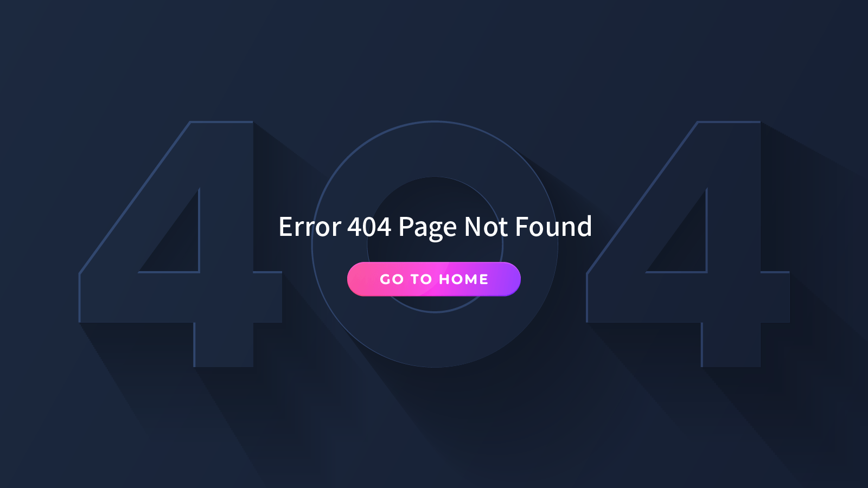Click the large left 4 digit
Image resolution: width=868 pixels, height=488 pixels.
point(181,244)
